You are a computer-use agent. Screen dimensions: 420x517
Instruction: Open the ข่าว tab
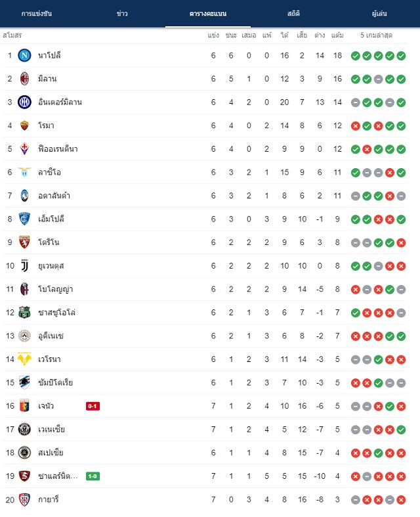tap(122, 14)
